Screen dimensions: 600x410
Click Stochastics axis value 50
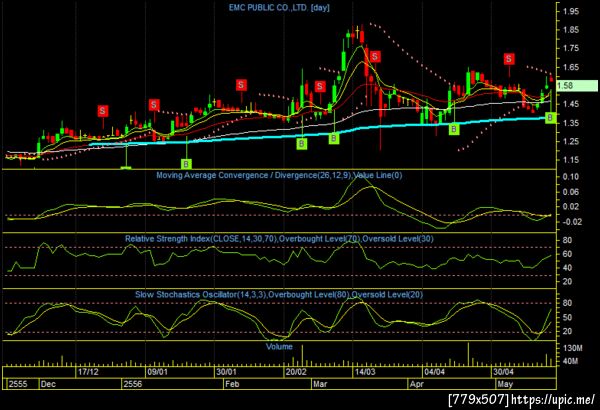coord(568,317)
